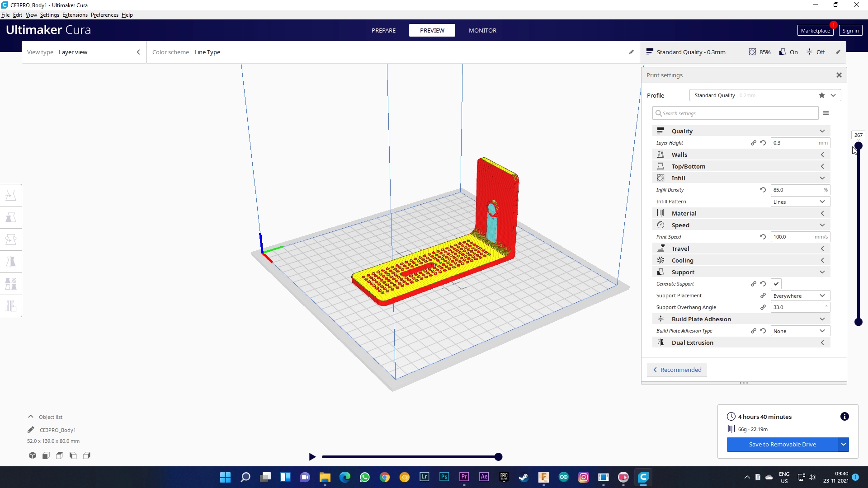Click the top handle of layer slider

point(858,146)
